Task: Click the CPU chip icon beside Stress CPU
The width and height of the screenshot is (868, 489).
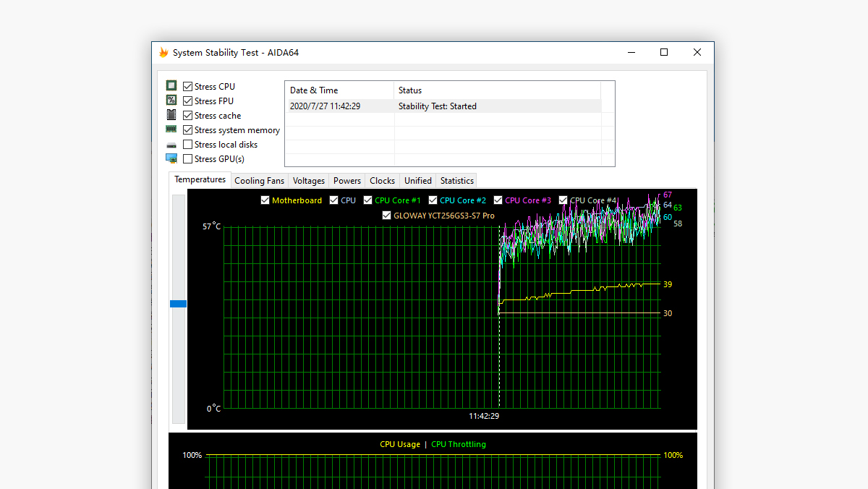Action: point(171,86)
